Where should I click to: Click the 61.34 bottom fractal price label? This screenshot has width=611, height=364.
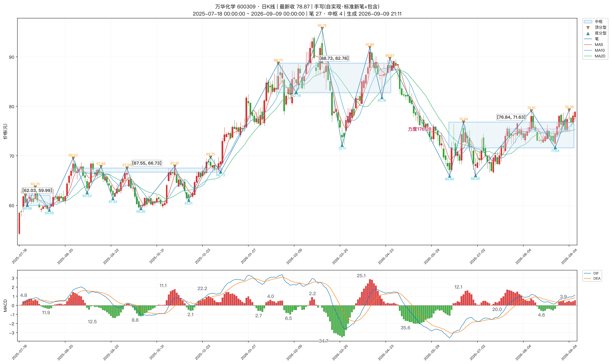coord(113,202)
